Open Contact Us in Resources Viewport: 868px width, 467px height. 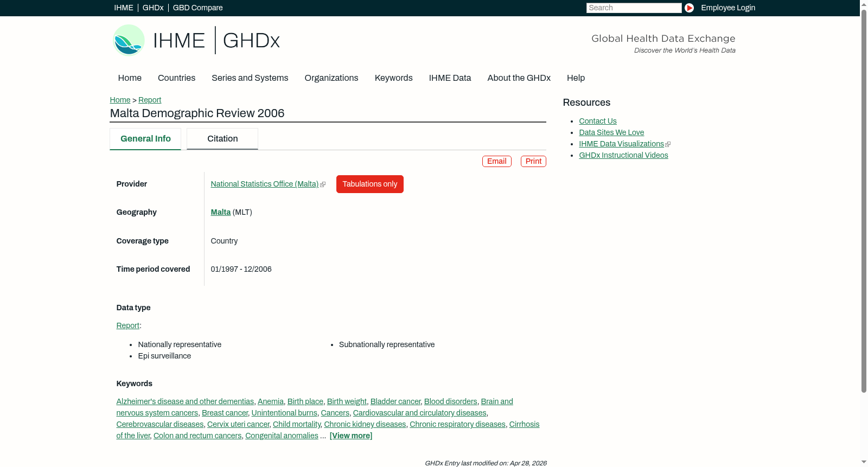pos(598,121)
